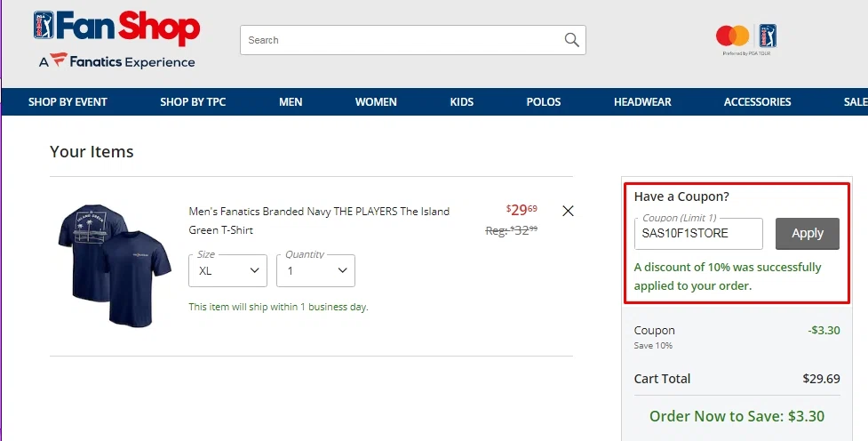Open the Kids menu
Screen dimensions: 868x441
(x=462, y=102)
